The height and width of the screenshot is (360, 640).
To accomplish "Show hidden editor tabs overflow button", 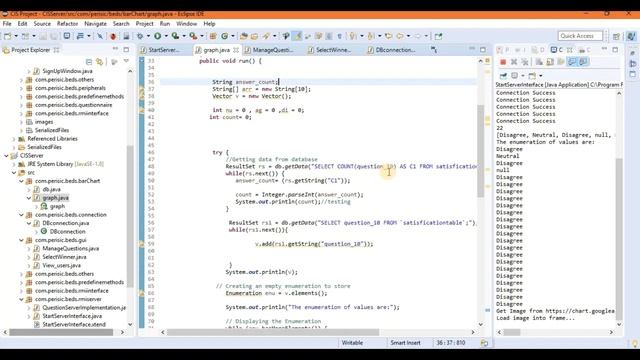I will point(434,50).
